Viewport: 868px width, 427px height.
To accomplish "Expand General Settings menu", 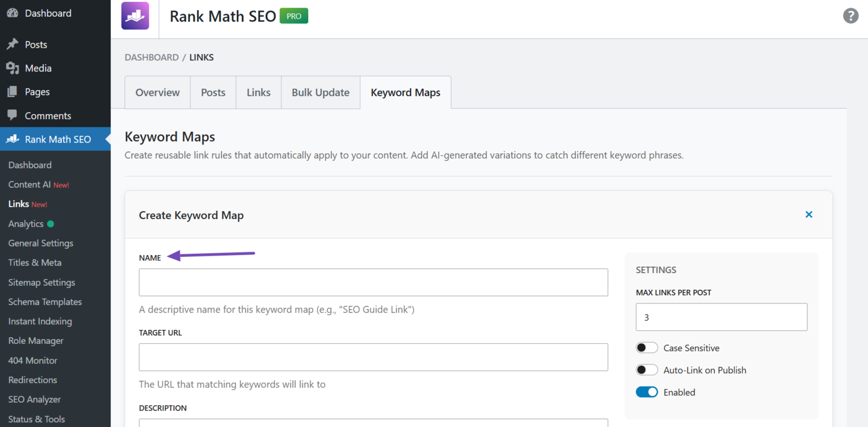I will (40, 243).
